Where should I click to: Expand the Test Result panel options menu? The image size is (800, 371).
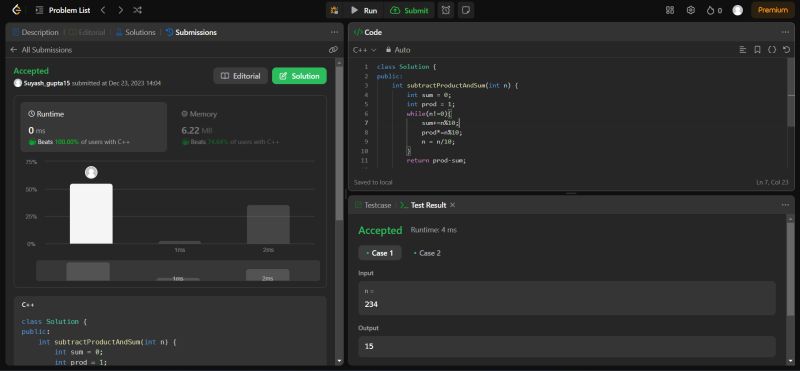click(785, 205)
